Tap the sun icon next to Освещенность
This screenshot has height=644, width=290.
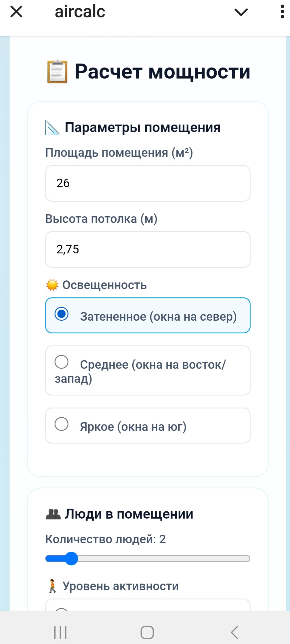coord(52,285)
